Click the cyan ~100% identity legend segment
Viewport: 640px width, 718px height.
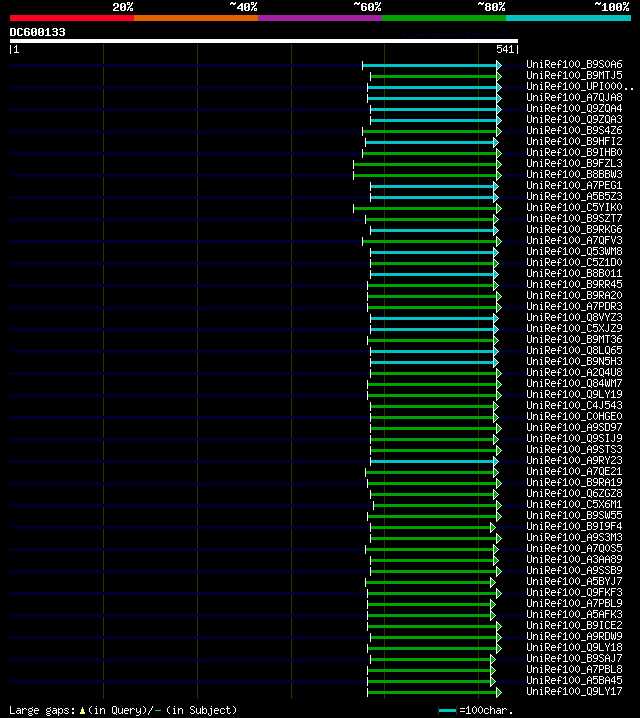[x=568, y=18]
